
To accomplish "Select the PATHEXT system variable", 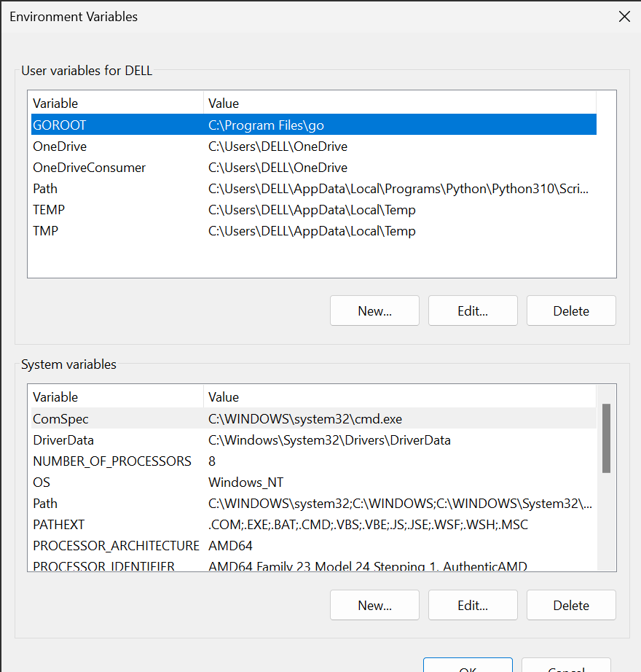I will coord(314,525).
